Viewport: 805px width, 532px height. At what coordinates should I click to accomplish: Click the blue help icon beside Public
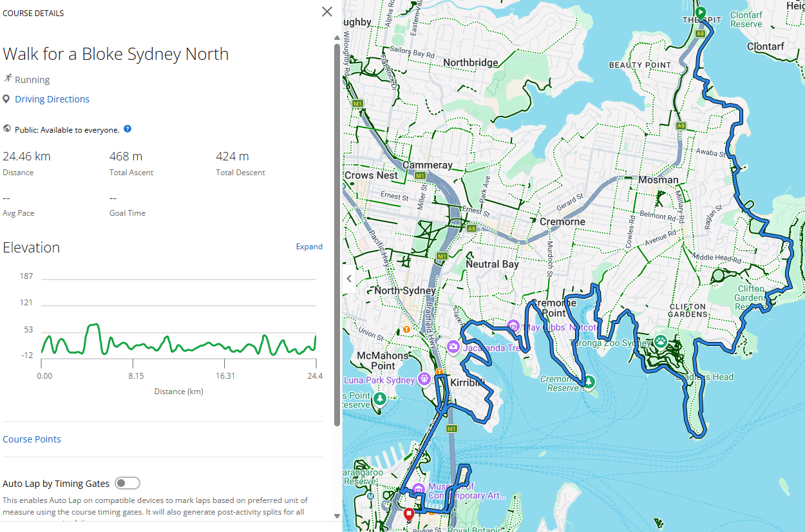[x=128, y=129]
